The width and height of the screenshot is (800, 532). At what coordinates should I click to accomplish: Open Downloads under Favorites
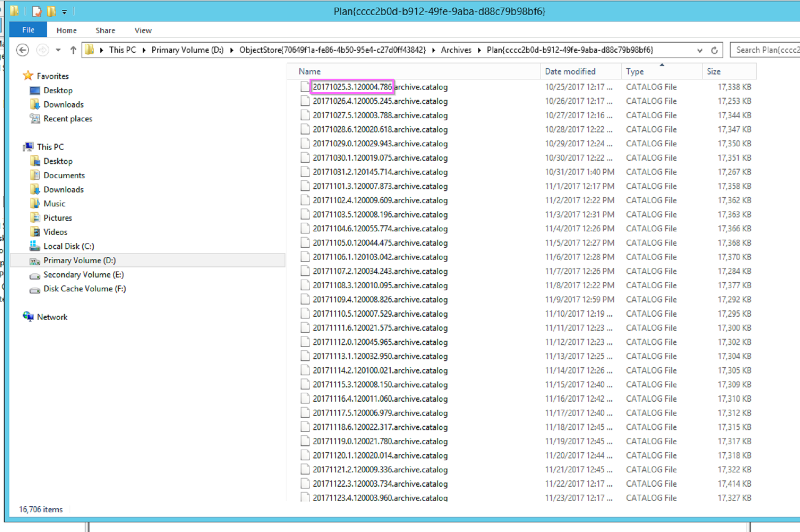pos(63,104)
